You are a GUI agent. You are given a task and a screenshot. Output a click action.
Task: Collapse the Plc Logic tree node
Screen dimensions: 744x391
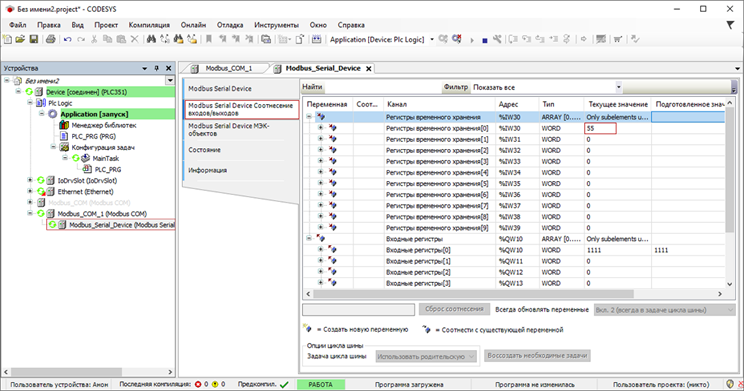[30, 102]
